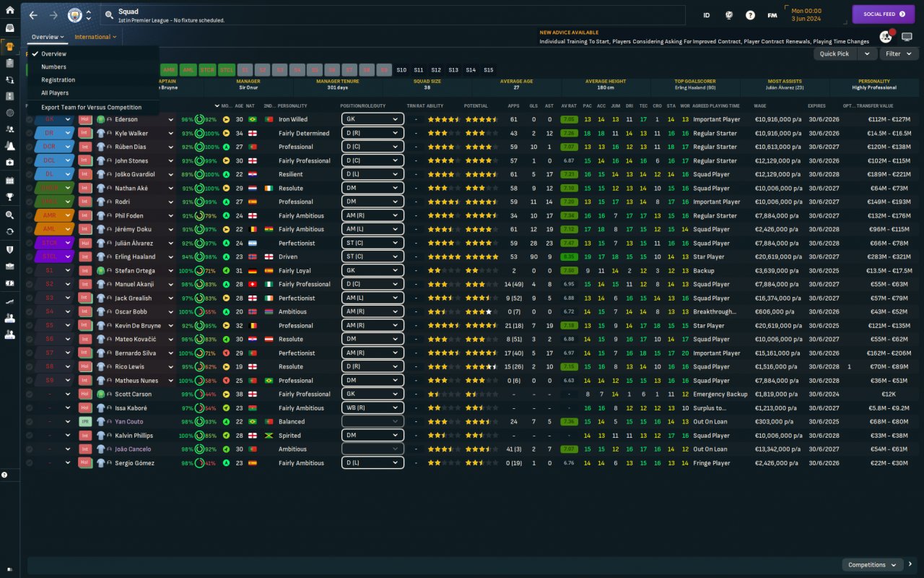Open the world globe icon in top bar
Viewport: 924px width, 578px height.
point(729,15)
